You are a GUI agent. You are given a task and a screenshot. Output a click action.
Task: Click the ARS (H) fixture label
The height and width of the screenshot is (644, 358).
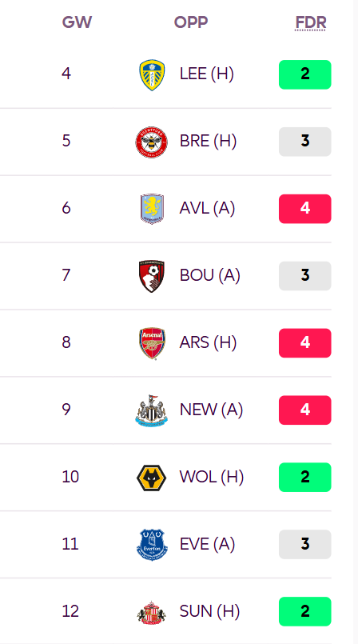pyautogui.click(x=208, y=342)
